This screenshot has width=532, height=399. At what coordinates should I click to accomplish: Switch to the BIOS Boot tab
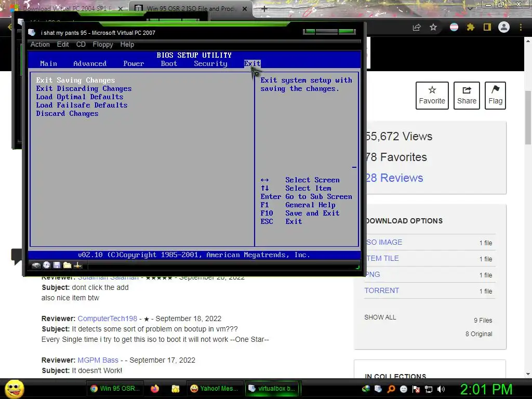[x=169, y=63]
